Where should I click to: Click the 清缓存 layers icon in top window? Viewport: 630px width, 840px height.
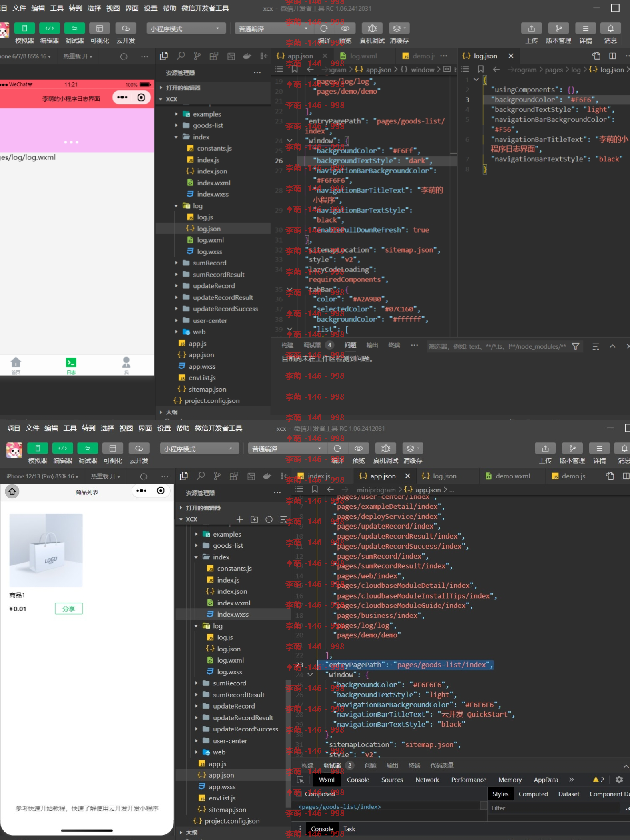[399, 28]
